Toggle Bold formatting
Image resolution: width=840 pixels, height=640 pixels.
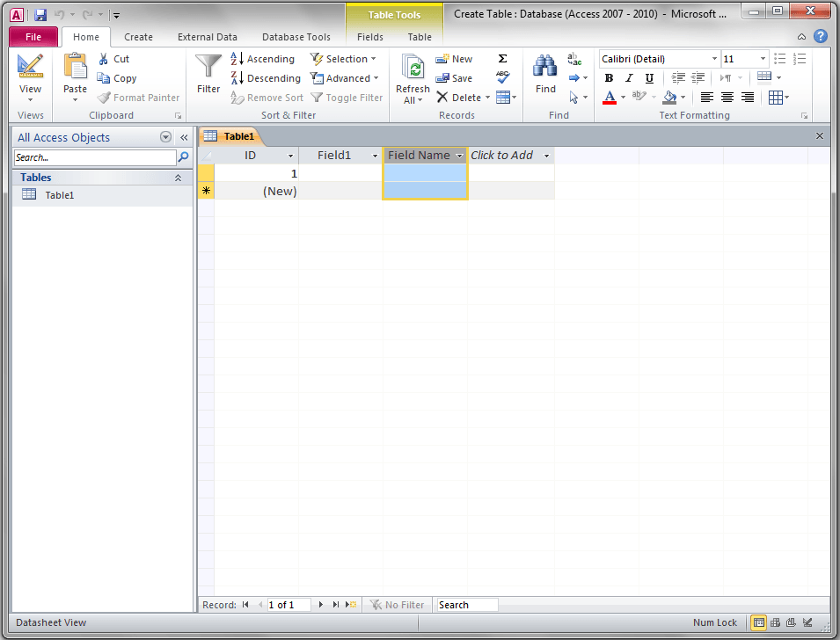[x=609, y=78]
